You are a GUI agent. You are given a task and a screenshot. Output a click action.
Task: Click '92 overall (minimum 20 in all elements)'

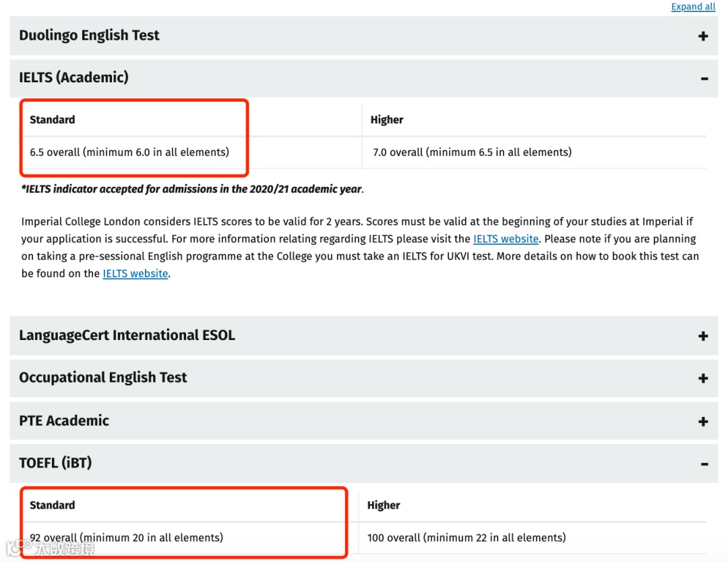click(x=126, y=537)
